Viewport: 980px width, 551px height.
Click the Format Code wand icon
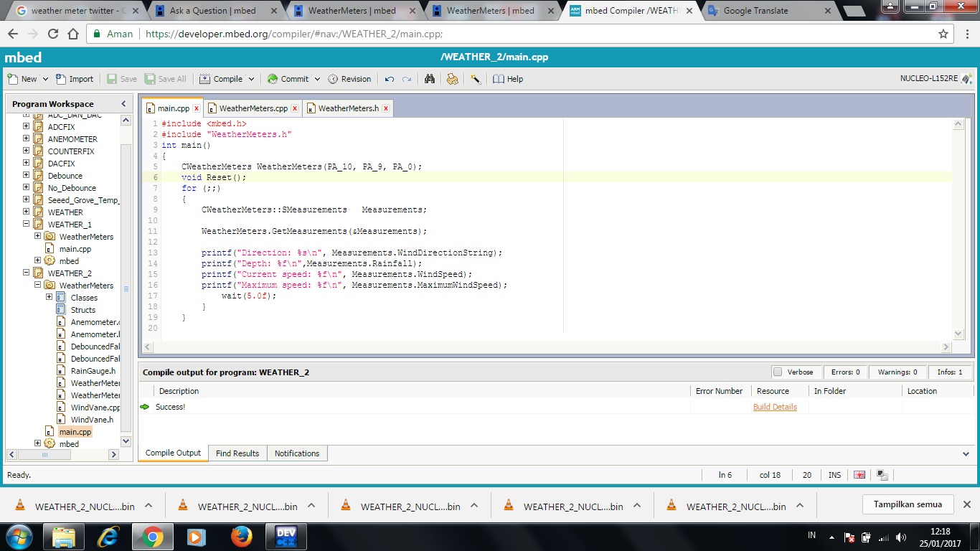pos(475,79)
